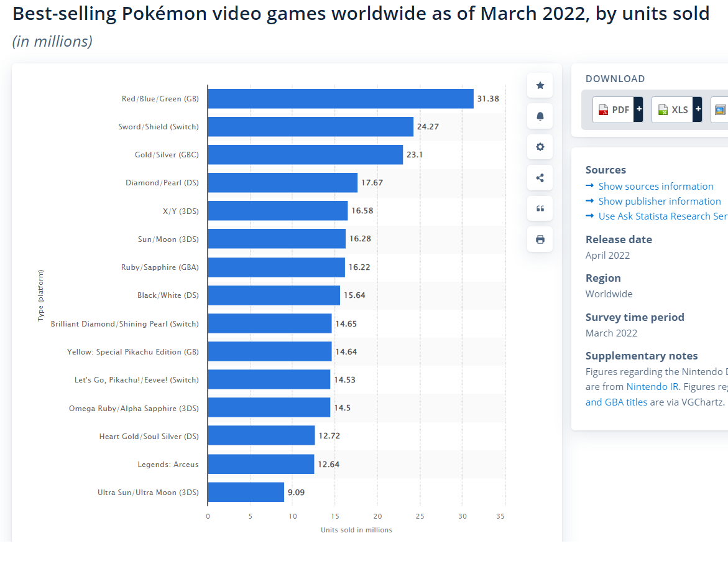Show publisher information
The height and width of the screenshot is (584, 728).
point(660,201)
